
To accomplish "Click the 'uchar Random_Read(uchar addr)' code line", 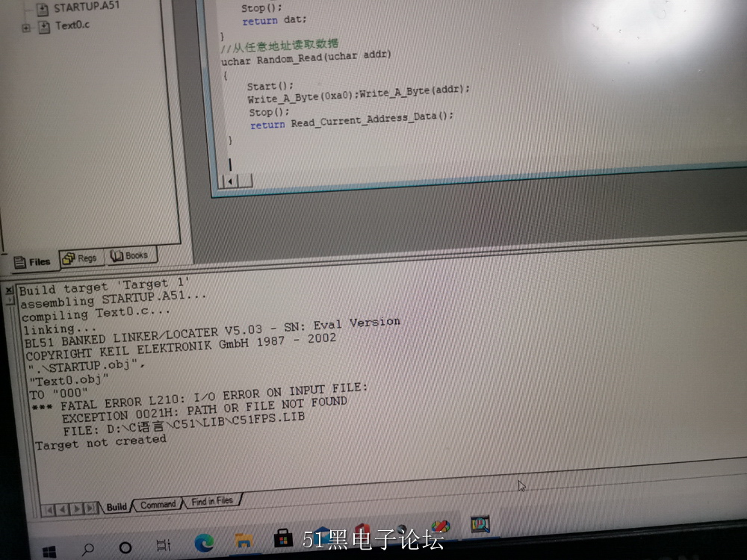I will pos(306,57).
